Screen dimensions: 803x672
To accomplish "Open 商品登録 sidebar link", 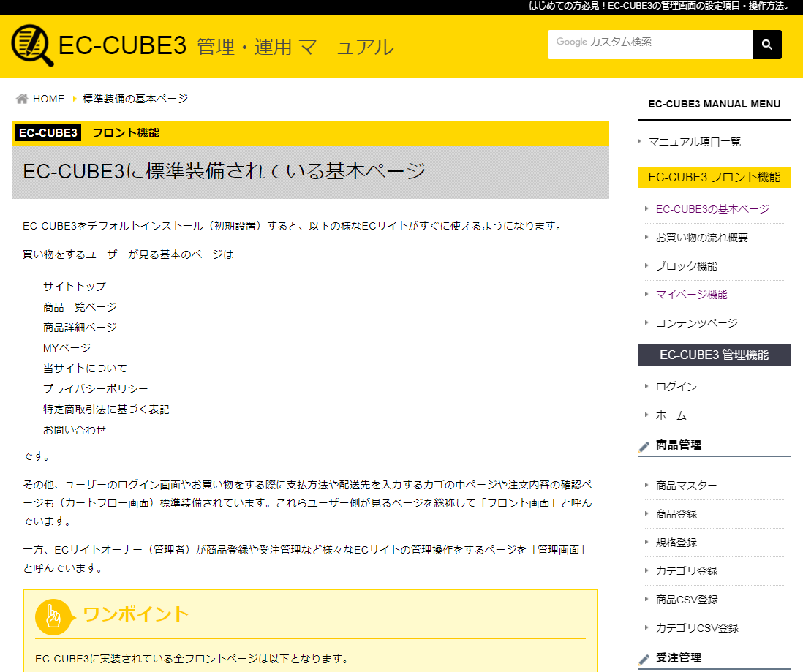I will [676, 514].
